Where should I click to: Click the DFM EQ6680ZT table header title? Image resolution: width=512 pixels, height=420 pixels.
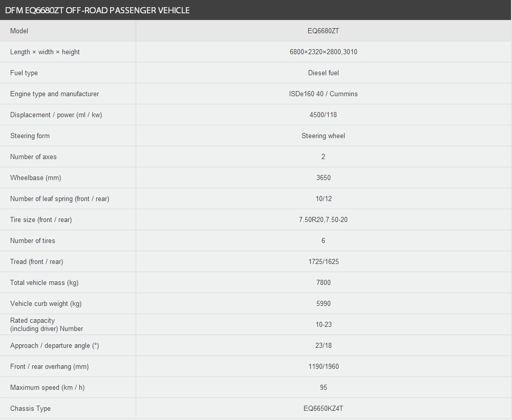[x=97, y=10]
